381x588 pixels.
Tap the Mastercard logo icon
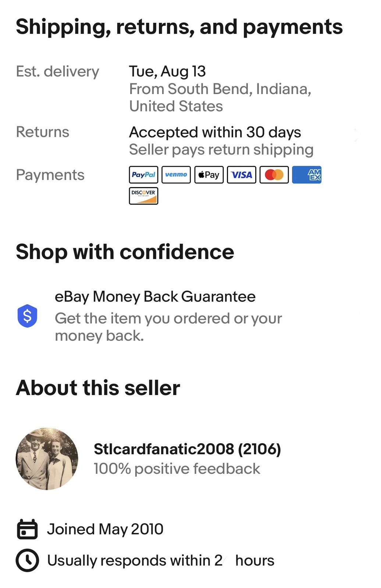click(274, 175)
